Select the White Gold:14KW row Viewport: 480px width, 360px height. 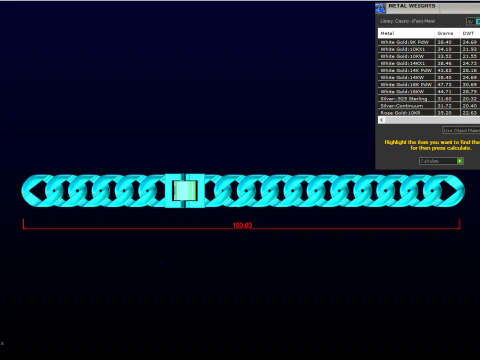(429, 77)
